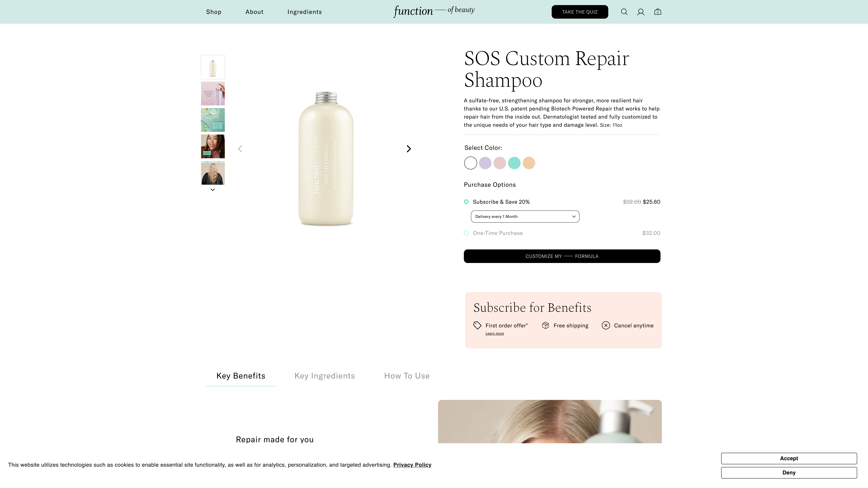This screenshot has height=488, width=868.
Task: Show next product image with right arrow
Action: [x=408, y=149]
